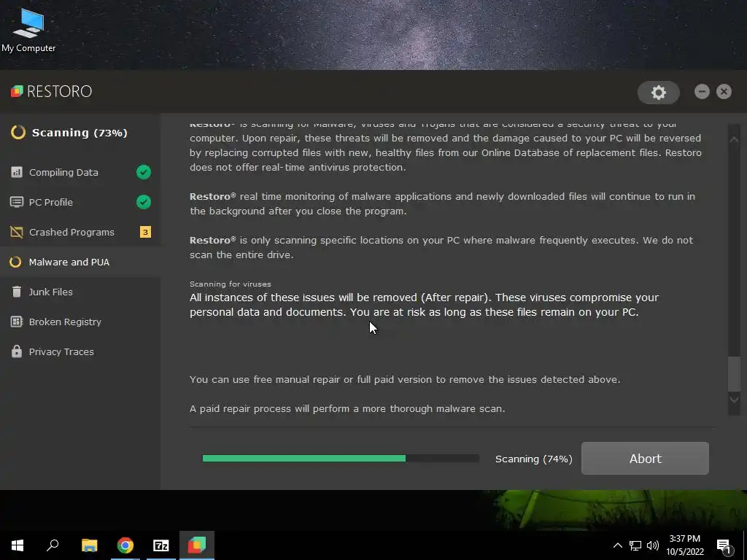Screen dimensions: 747x560
Task: Open the My Computer desktop icon
Action: 28,29
